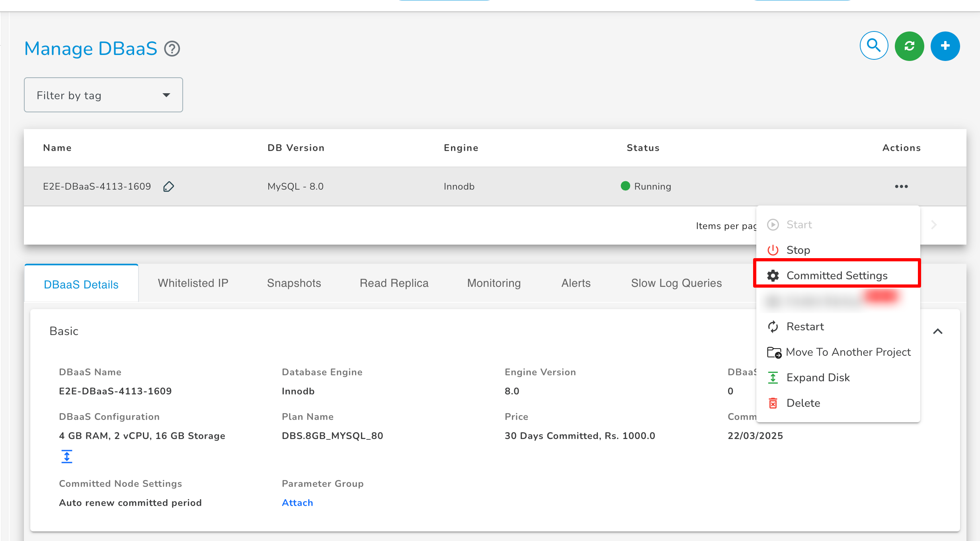
Task: Click the MySQL - 8.0 version cell
Action: 295,186
